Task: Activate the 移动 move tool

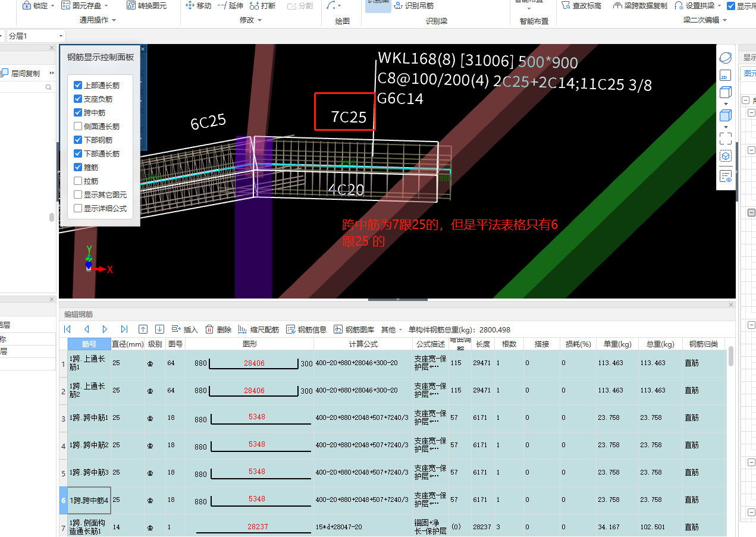Action: [x=199, y=5]
